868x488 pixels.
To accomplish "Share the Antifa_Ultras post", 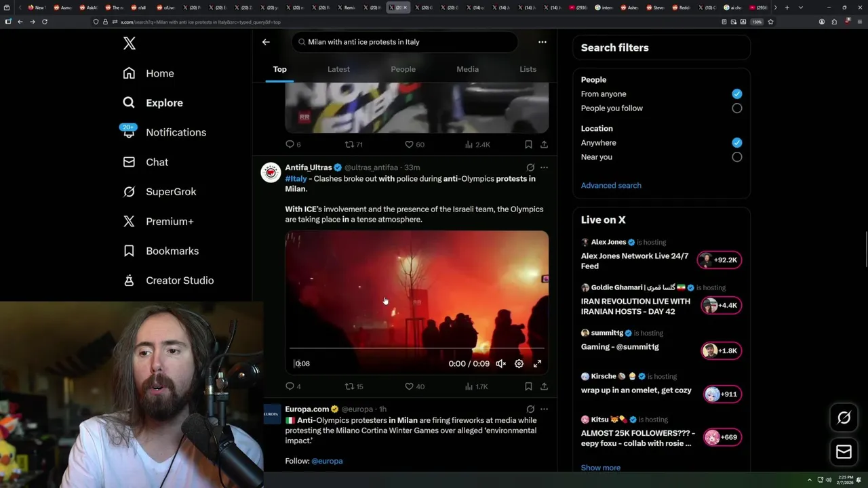I will tap(544, 386).
